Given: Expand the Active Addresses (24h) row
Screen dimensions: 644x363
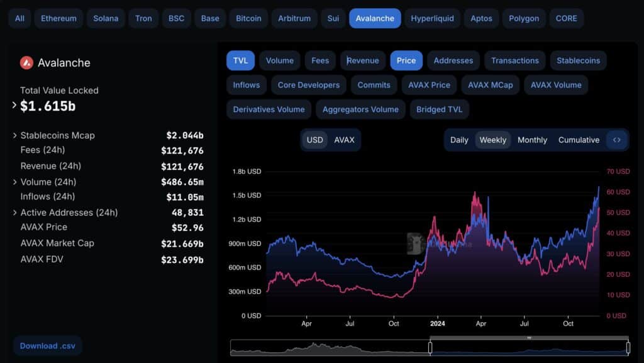Looking at the screenshot, I should tap(15, 213).
